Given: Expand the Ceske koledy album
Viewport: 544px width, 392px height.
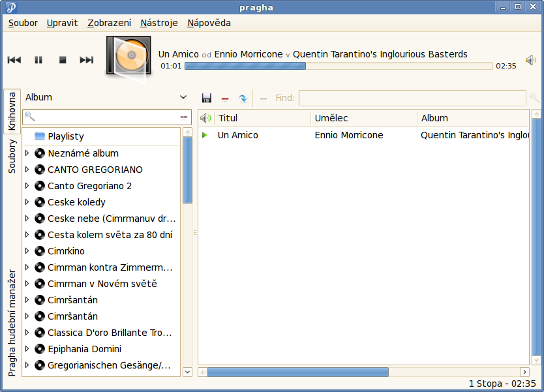Looking at the screenshot, I should tap(27, 202).
